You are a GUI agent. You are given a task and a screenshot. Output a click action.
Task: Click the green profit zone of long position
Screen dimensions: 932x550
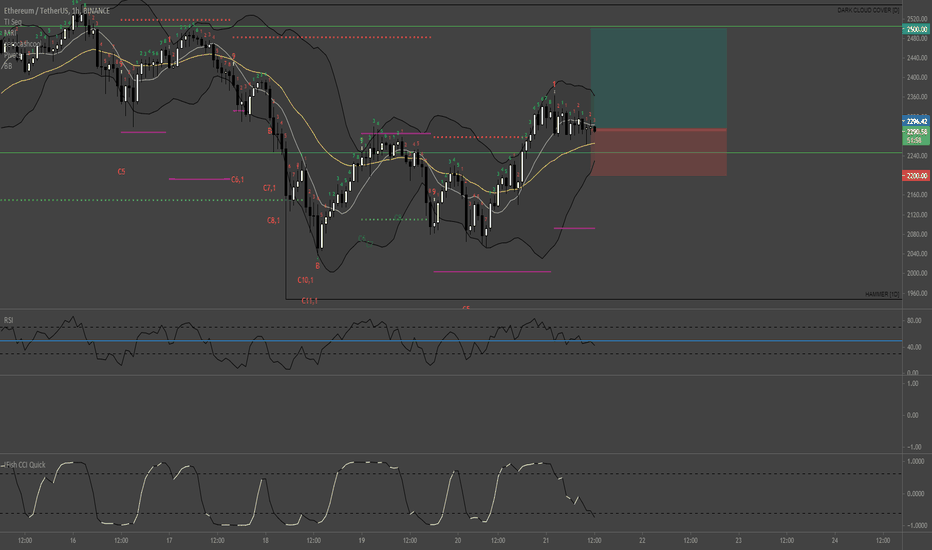coord(659,78)
